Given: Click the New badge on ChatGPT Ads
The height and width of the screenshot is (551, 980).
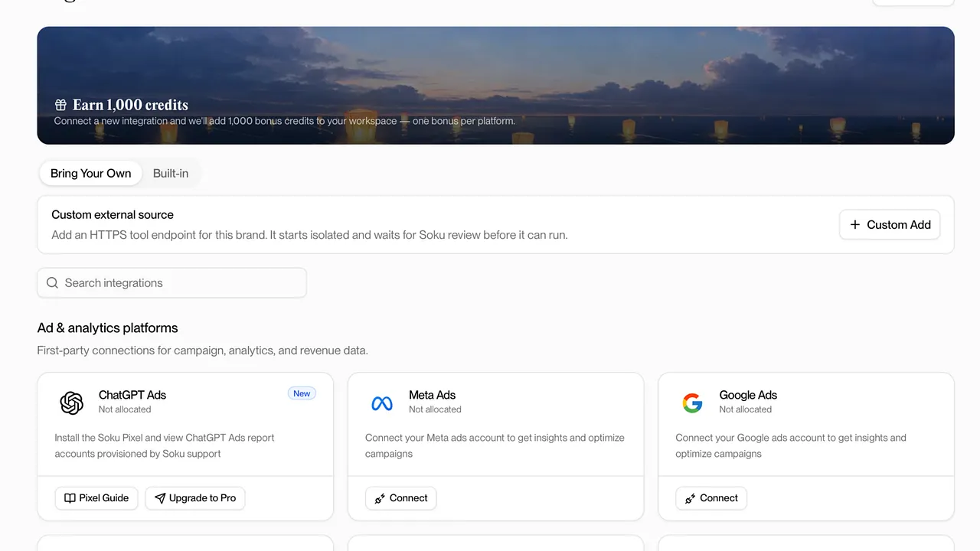Looking at the screenshot, I should tap(302, 393).
